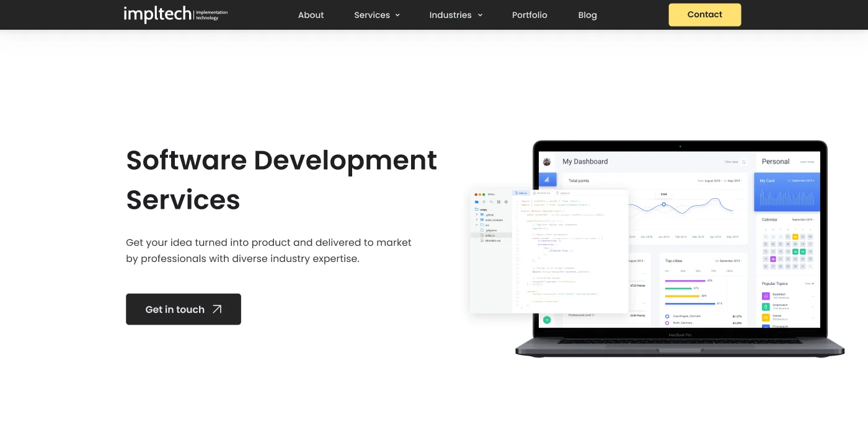Click the purple 63% progress bar under Top cities
868x446 pixels.
click(x=684, y=281)
